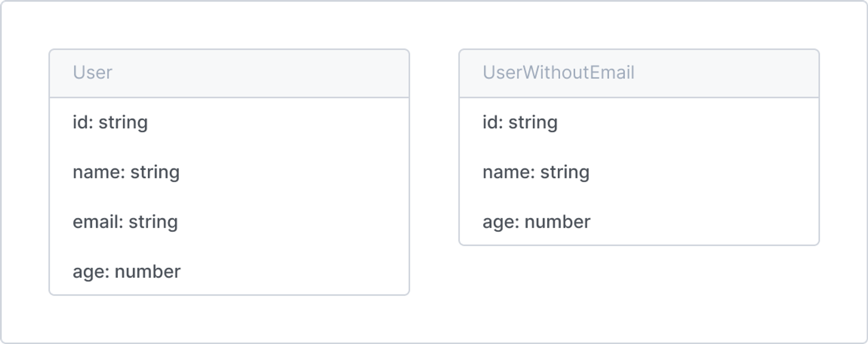Click the UserWithoutEmail table title
868x344 pixels.
(559, 73)
